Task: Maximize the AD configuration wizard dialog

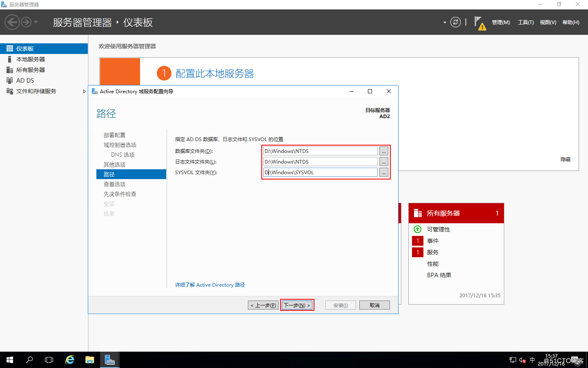Action: pyautogui.click(x=370, y=91)
